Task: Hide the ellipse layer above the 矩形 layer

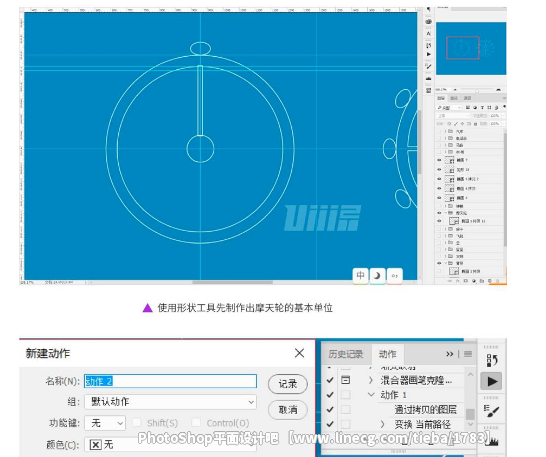Action: pyautogui.click(x=439, y=160)
